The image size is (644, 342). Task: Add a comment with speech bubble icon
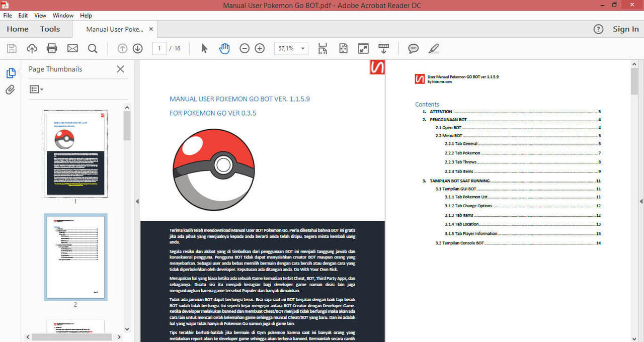tap(414, 48)
